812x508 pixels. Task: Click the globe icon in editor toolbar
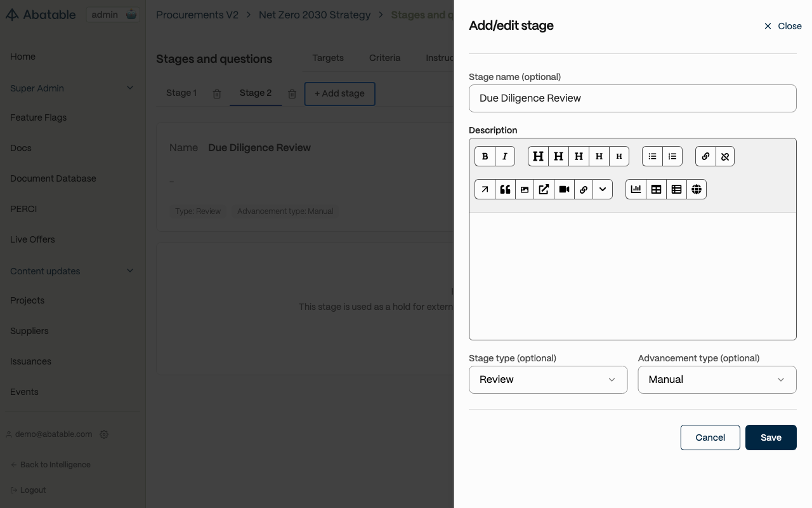point(697,189)
